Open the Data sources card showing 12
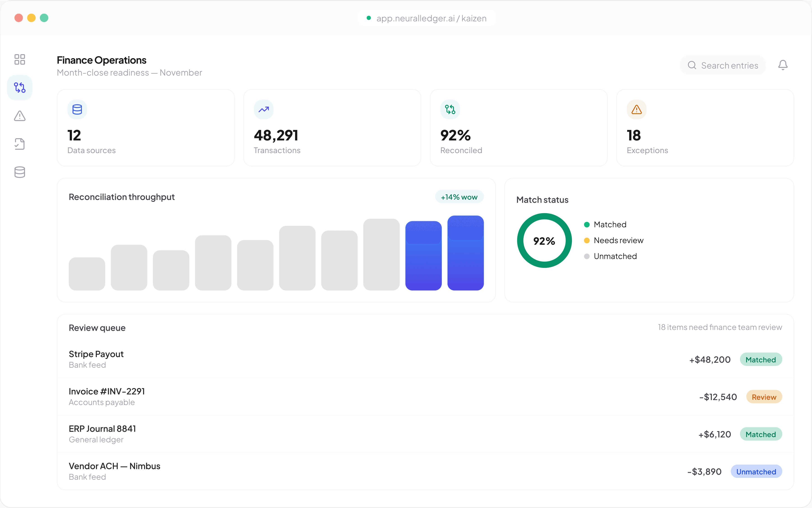This screenshot has width=812, height=508. [x=146, y=128]
